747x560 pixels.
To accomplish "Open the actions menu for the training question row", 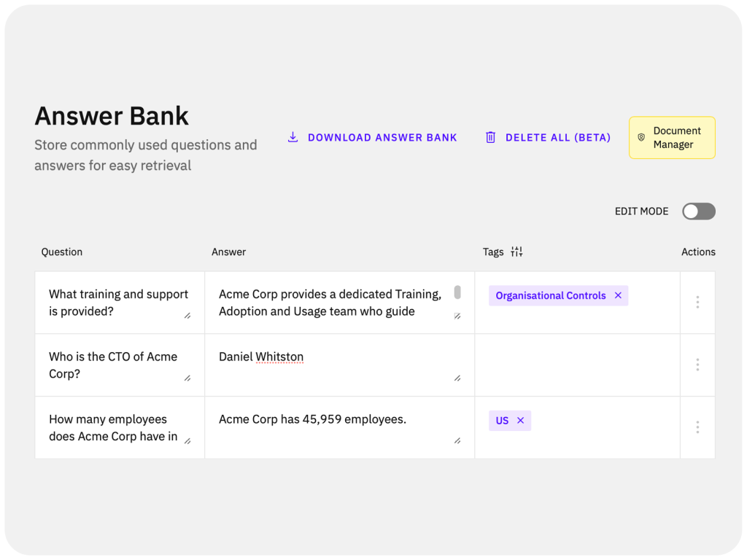I will (x=697, y=302).
